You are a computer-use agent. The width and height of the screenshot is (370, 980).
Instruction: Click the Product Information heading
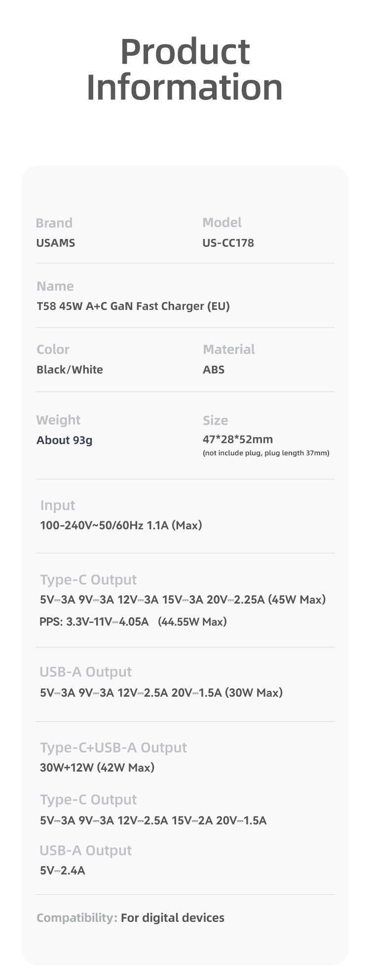coord(185,69)
